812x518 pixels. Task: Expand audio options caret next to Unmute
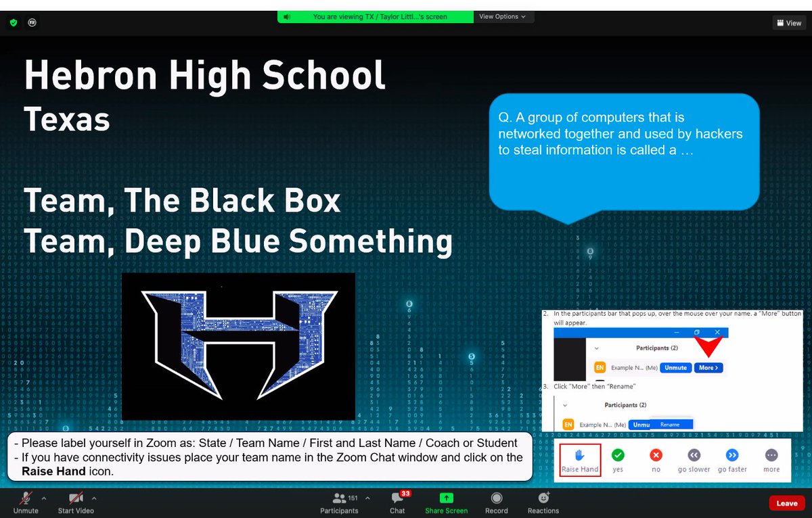click(44, 498)
